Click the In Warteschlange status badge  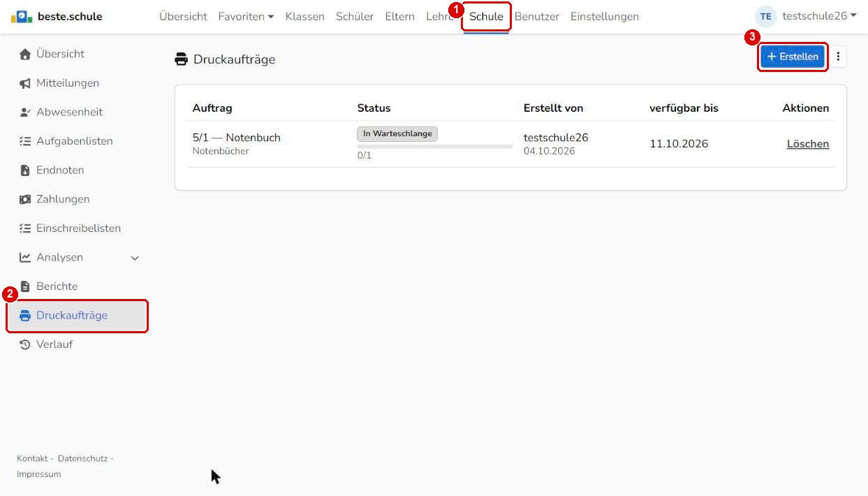(397, 133)
